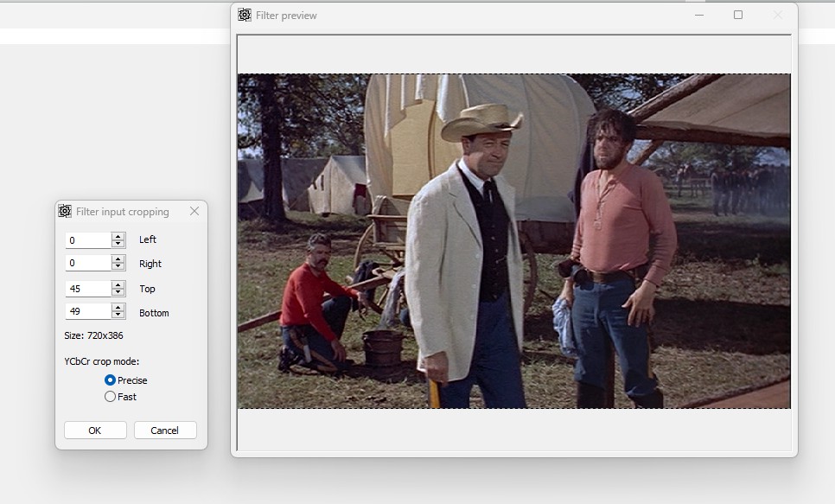Select the Fast YCbCr crop mode
835x504 pixels.
[111, 397]
